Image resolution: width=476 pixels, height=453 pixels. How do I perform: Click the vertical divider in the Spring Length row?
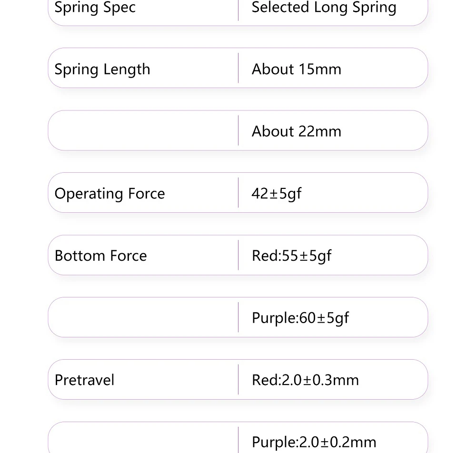point(238,68)
